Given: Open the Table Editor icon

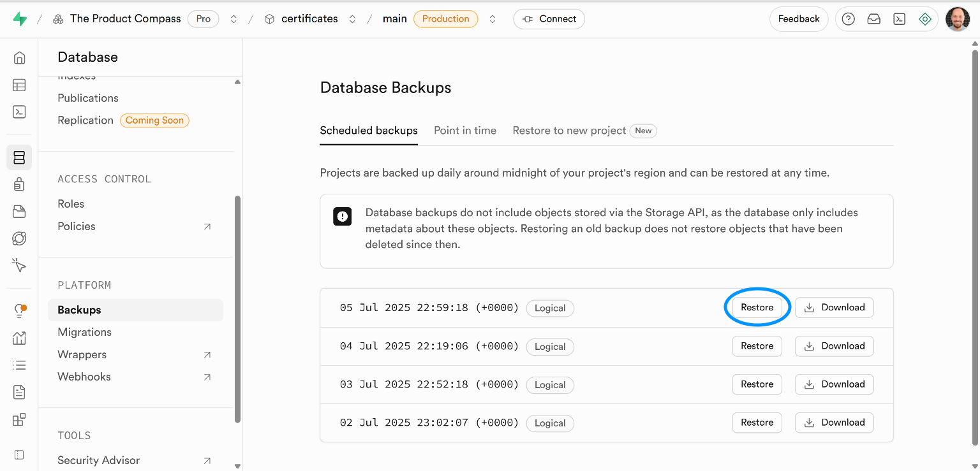Looking at the screenshot, I should (19, 85).
